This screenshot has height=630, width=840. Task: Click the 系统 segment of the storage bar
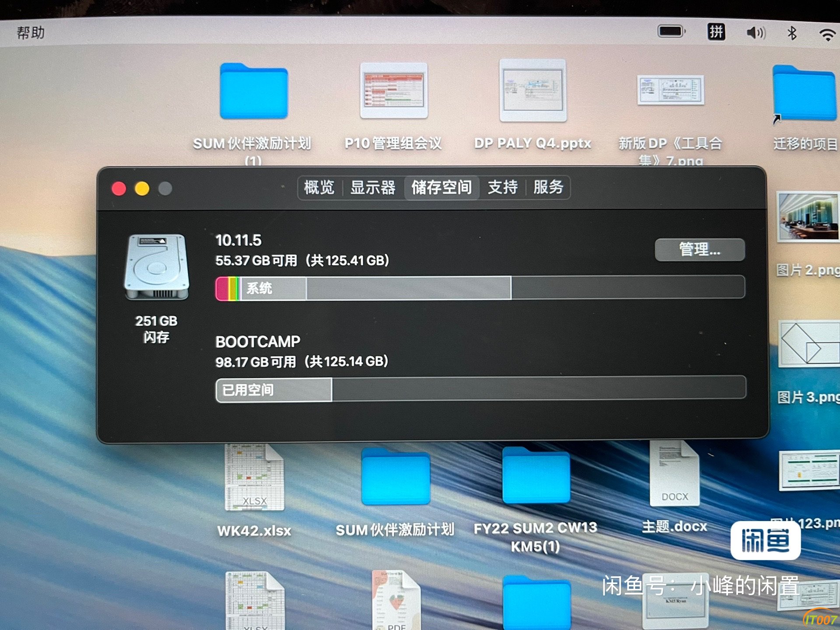pos(273,288)
